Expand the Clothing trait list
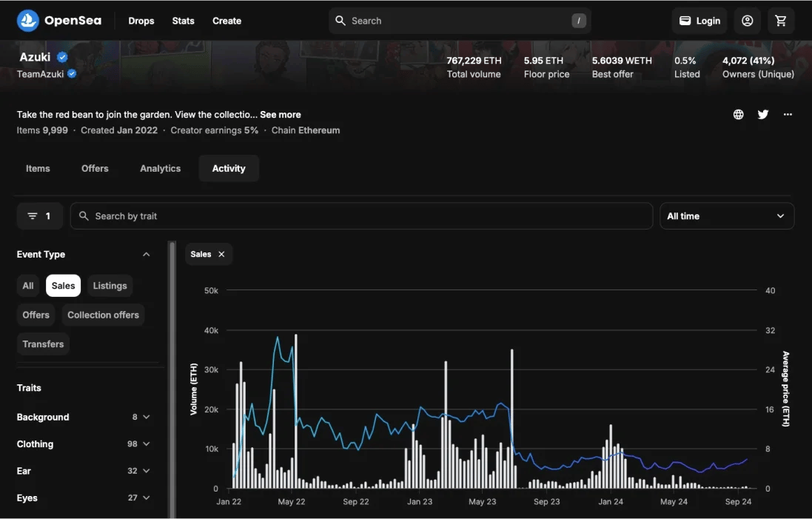812x519 pixels. (x=146, y=444)
